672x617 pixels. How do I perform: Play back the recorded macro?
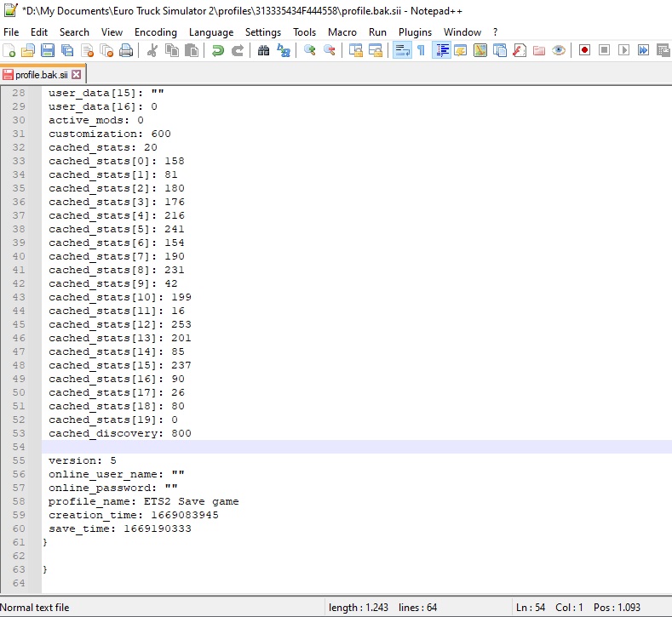coord(624,50)
